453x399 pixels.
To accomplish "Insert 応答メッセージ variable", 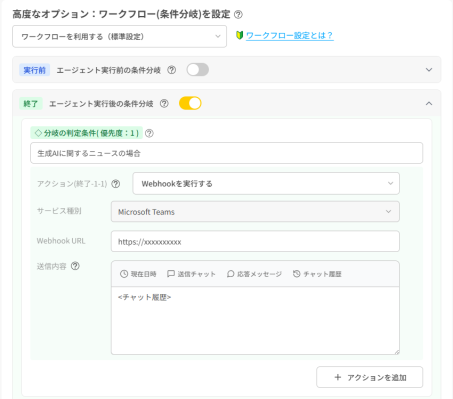I will [254, 274].
